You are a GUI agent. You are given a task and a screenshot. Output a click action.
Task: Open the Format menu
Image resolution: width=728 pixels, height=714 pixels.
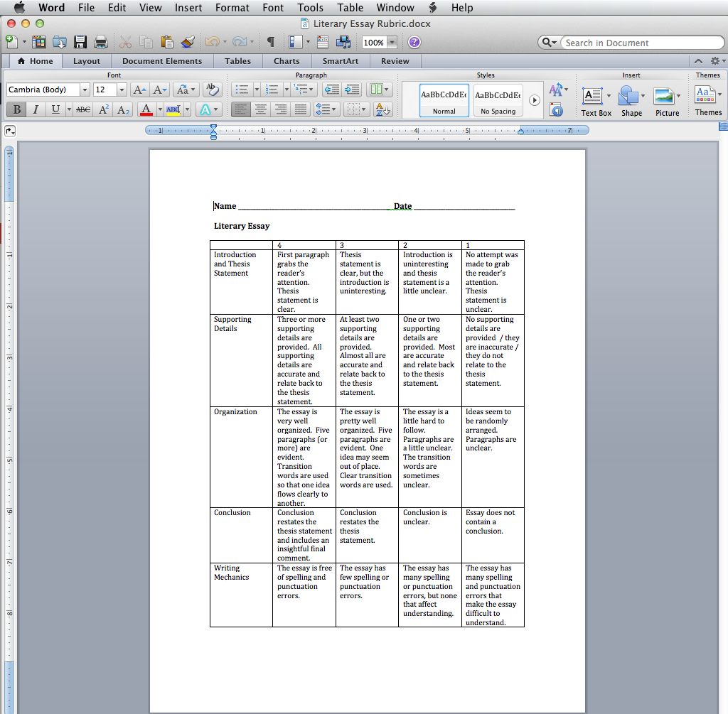point(232,8)
